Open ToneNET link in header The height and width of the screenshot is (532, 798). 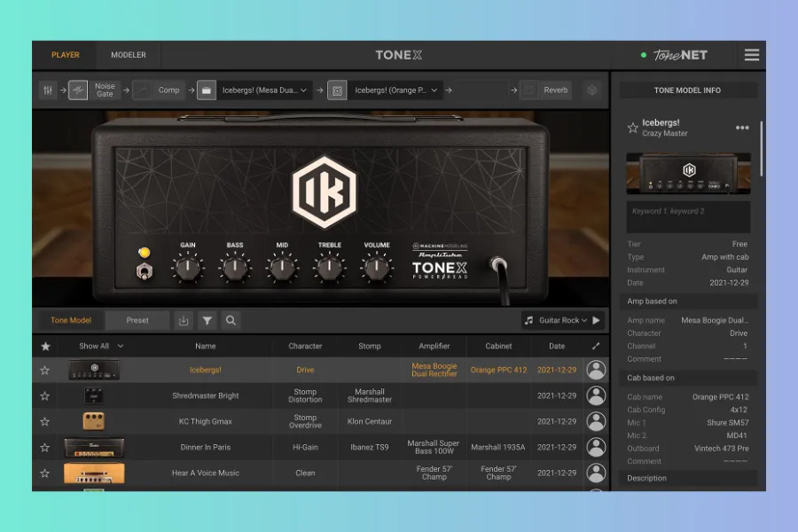[680, 55]
